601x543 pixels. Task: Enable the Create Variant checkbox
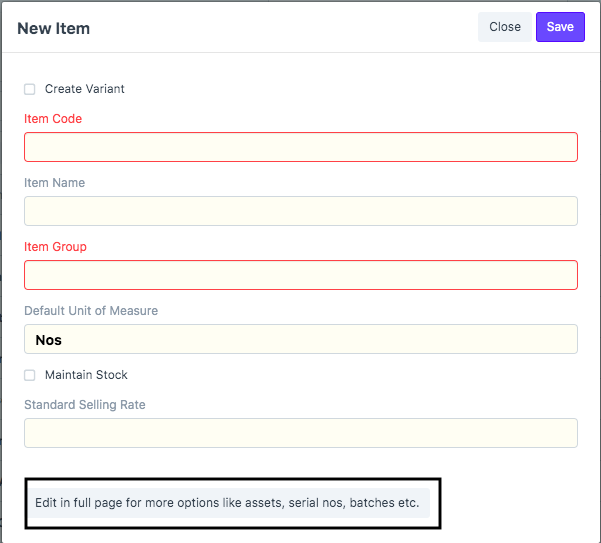coord(30,89)
